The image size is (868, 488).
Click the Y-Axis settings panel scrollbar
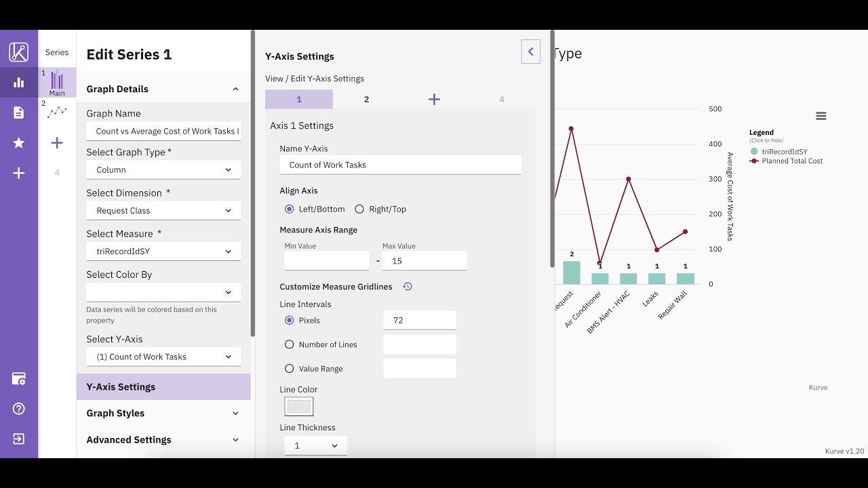[553, 148]
